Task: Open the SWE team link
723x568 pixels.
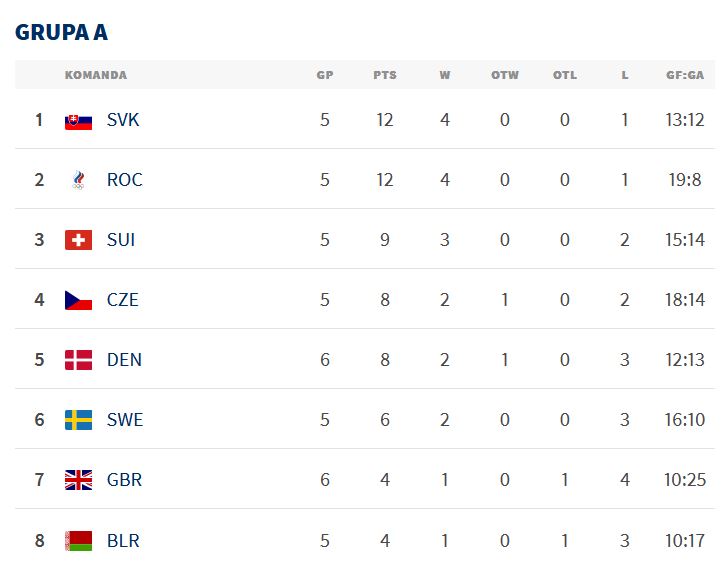Action: 125,420
